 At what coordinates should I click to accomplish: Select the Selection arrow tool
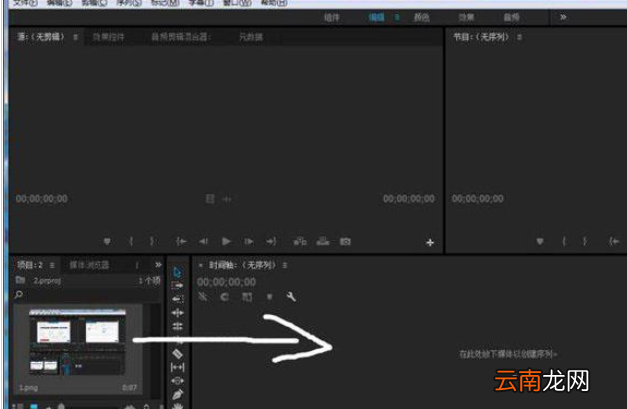click(x=178, y=272)
